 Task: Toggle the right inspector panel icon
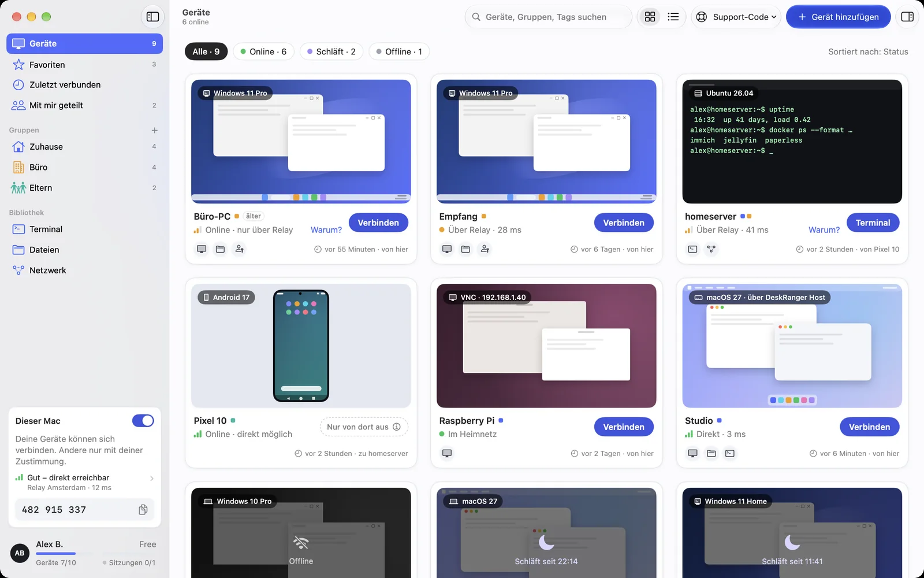pyautogui.click(x=907, y=17)
